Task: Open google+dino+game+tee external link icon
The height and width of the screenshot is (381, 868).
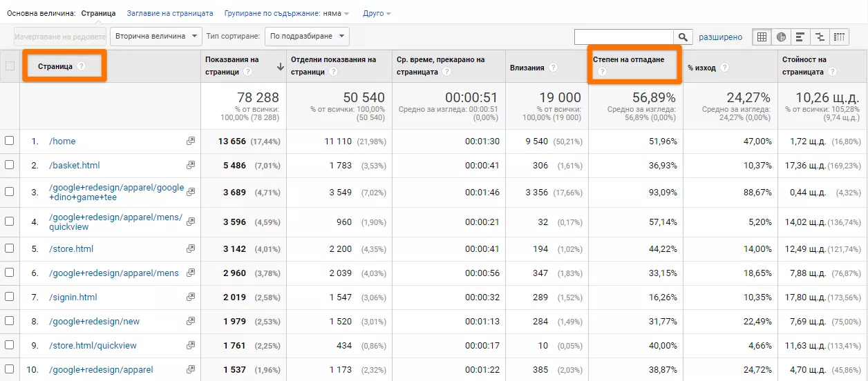Action: tap(191, 192)
